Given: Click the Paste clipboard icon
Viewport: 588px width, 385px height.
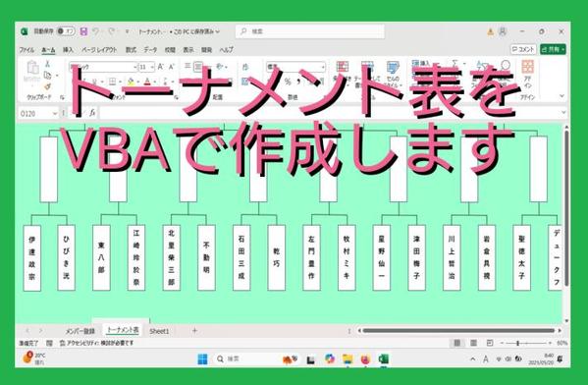Looking at the screenshot, I should click(x=32, y=69).
